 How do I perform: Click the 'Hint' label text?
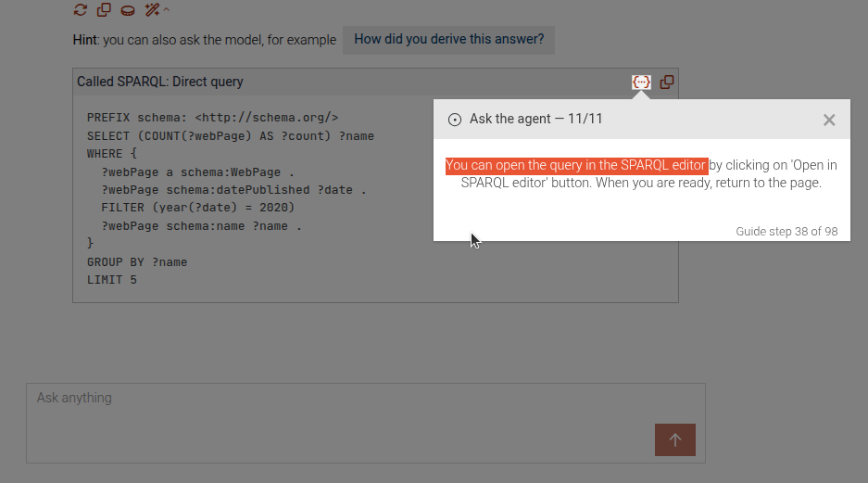(85, 40)
